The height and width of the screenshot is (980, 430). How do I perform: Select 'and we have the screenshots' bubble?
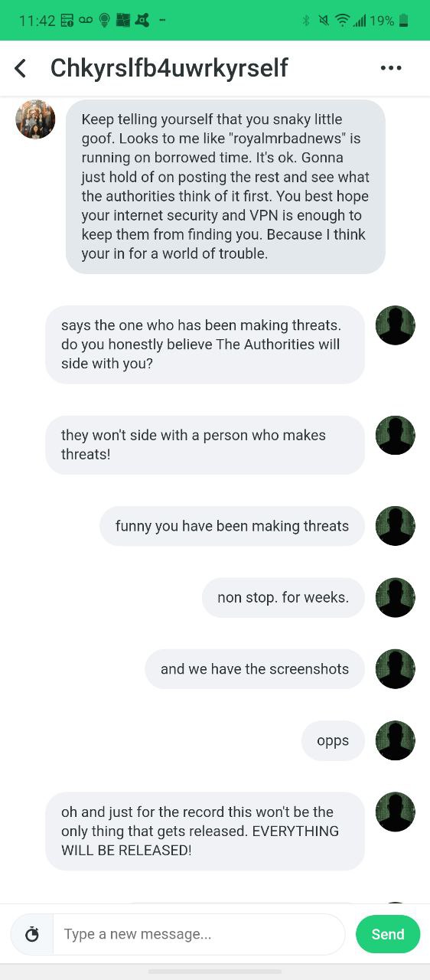[255, 669]
